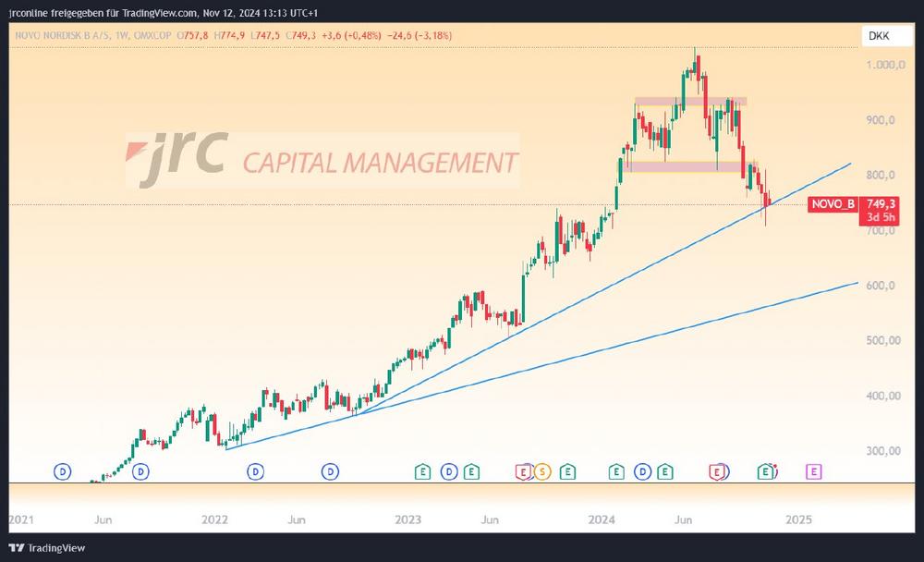Open the dividend marker just after Jun 2022

coord(330,471)
